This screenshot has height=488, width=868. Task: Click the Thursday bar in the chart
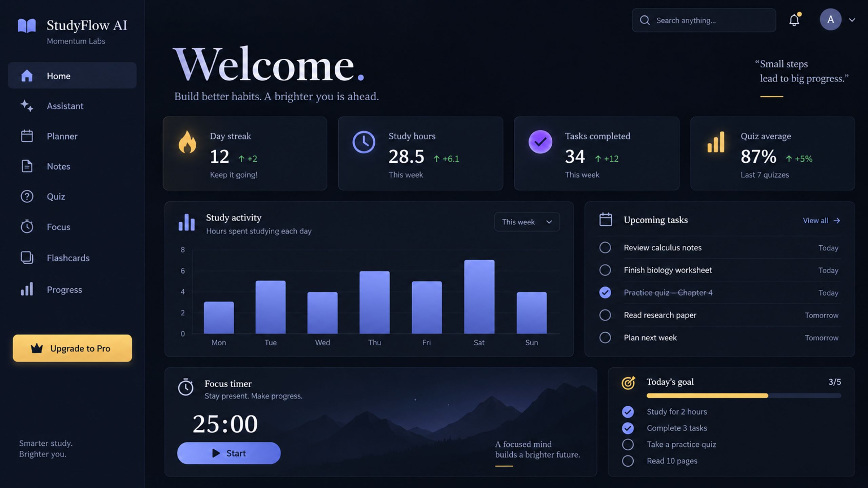[x=374, y=302]
